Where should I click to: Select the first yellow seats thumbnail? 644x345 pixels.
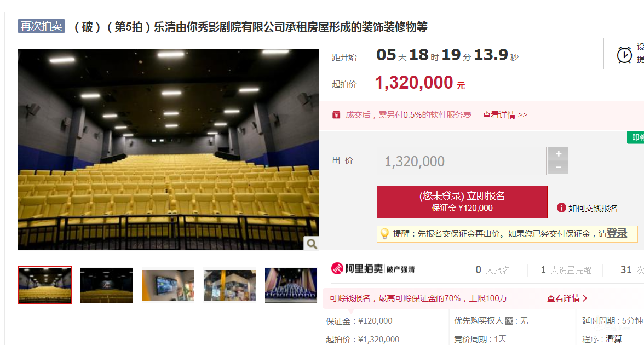(45, 285)
